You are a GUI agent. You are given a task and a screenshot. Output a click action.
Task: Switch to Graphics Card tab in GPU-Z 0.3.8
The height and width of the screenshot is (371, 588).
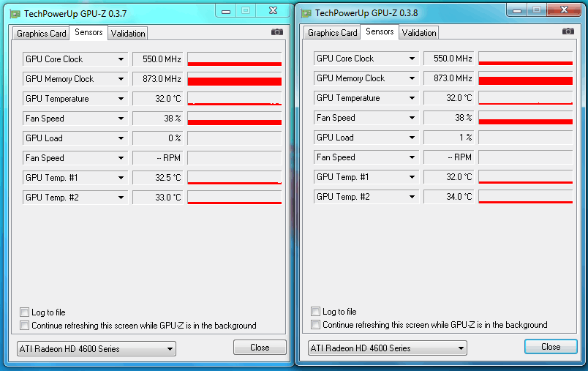click(332, 33)
